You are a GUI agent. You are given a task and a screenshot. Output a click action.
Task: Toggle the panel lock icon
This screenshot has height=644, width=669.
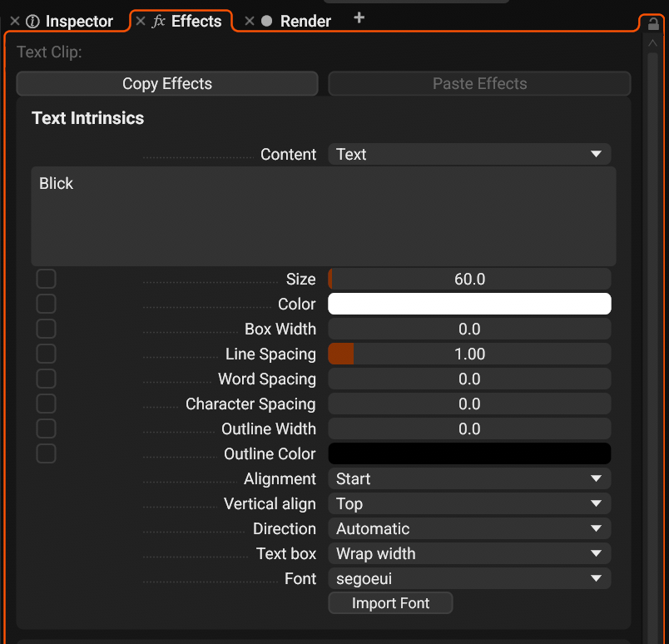(653, 24)
